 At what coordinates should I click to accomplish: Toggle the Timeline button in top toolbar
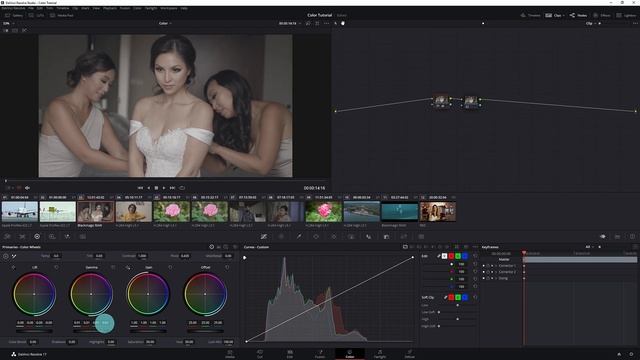point(531,15)
